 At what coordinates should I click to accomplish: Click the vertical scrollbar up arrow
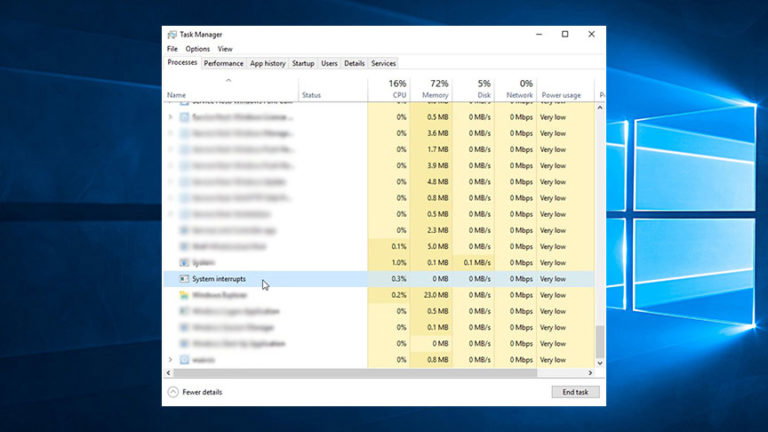point(600,107)
